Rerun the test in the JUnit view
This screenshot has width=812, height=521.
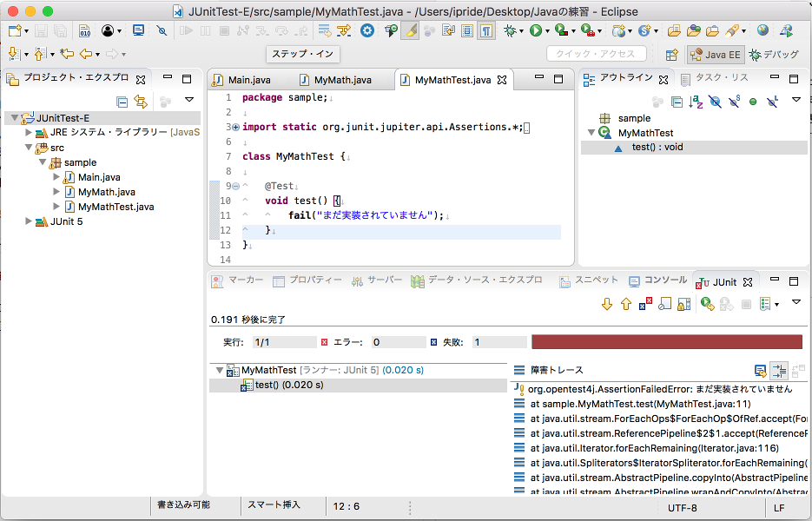click(707, 301)
